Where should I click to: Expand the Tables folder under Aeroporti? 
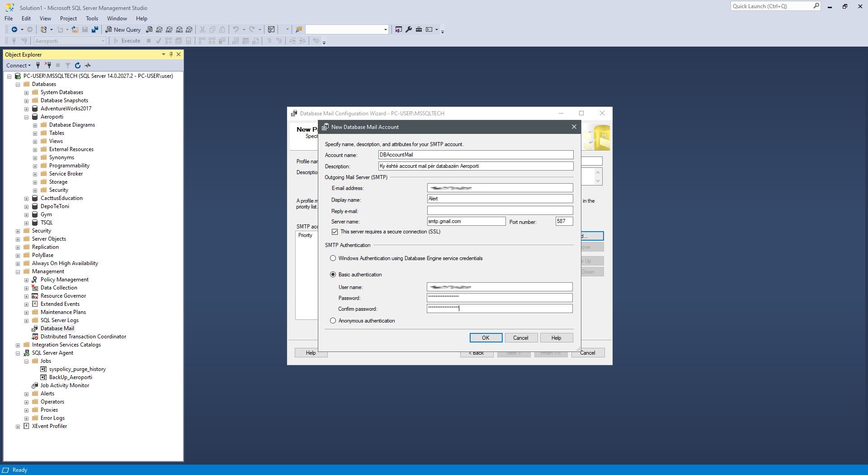click(35, 133)
